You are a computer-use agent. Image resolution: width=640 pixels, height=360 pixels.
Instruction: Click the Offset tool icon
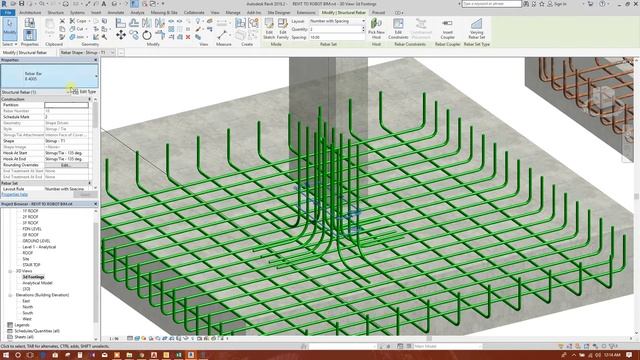click(x=134, y=23)
